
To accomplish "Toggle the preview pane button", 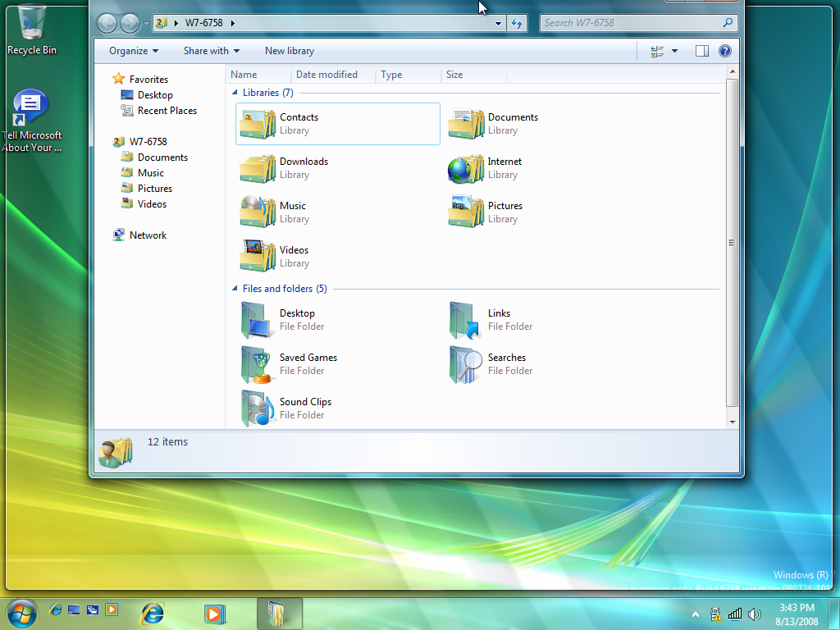I will (701, 51).
